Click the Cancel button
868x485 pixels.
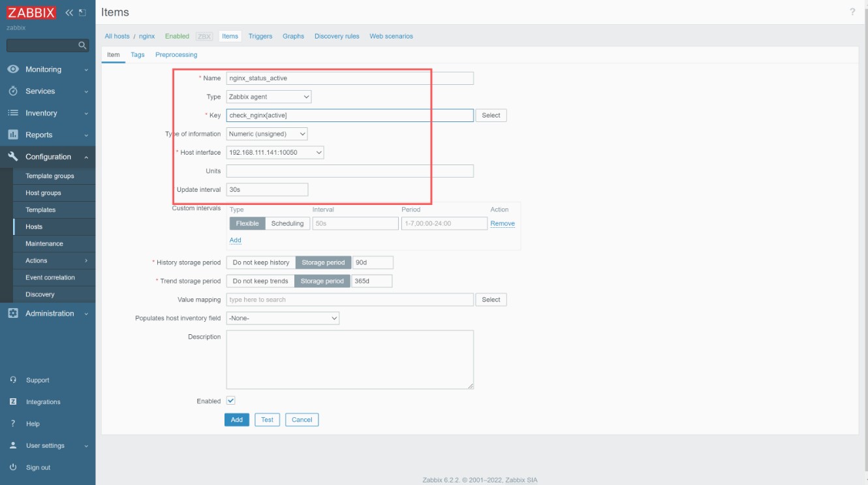pos(302,420)
